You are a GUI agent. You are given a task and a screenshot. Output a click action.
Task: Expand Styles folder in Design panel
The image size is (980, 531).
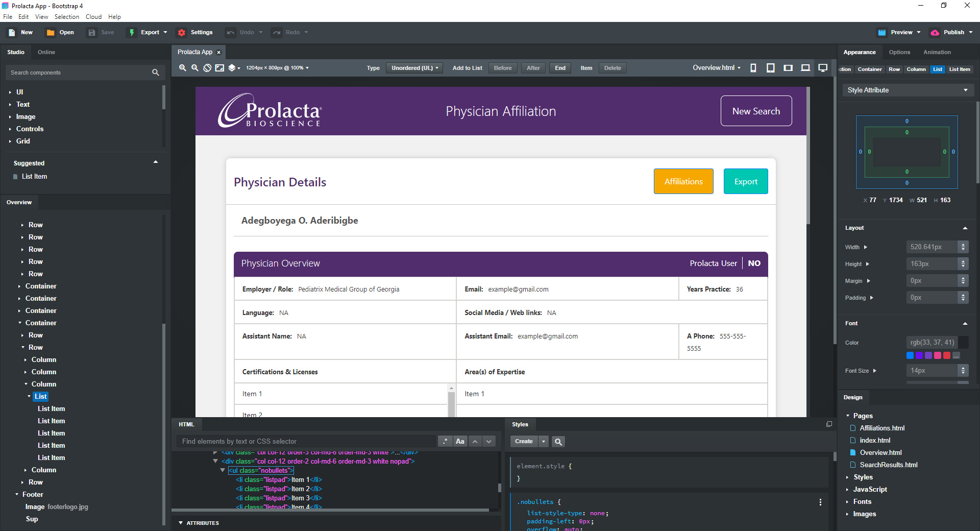tap(848, 477)
